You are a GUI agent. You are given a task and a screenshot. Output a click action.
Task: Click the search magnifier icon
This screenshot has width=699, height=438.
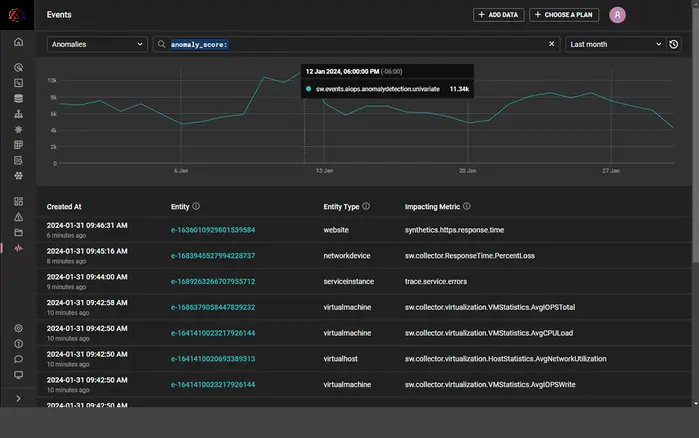(x=162, y=44)
